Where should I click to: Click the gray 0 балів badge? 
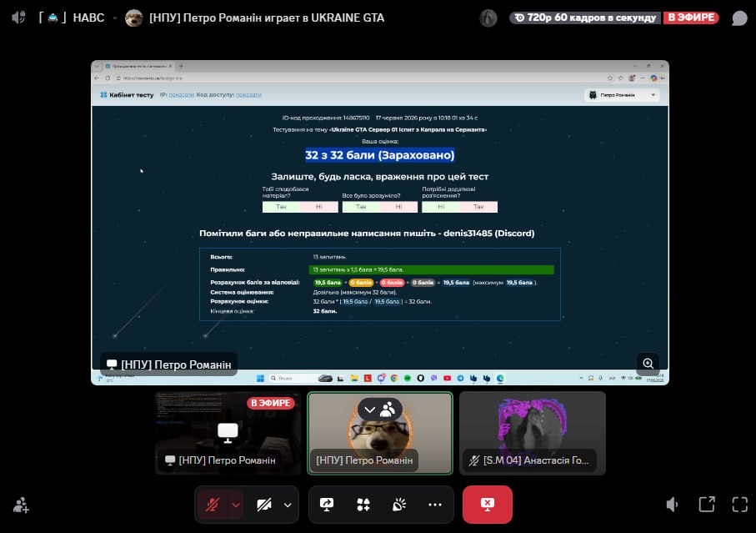click(x=423, y=283)
